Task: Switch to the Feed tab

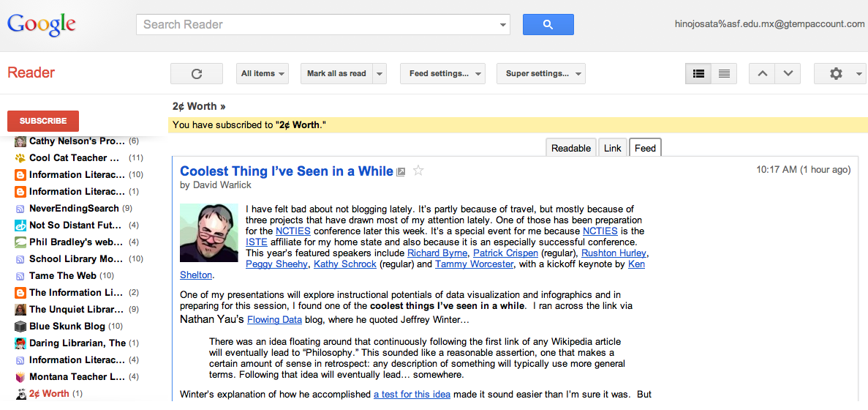Action: click(645, 148)
